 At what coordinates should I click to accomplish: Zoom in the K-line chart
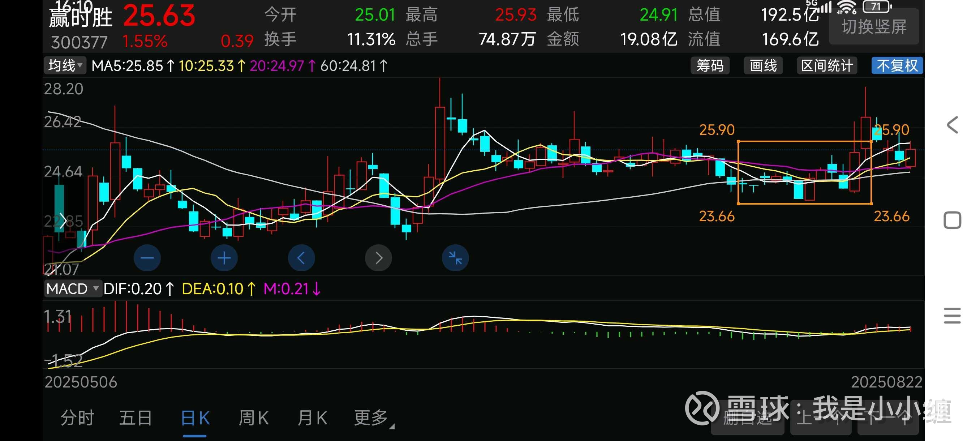pyautogui.click(x=224, y=258)
